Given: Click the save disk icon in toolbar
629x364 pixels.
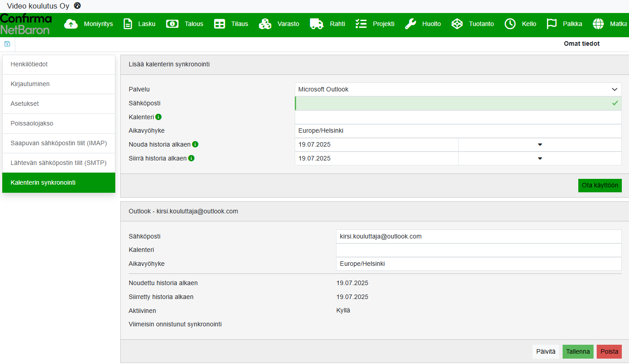Looking at the screenshot, I should [x=7, y=44].
